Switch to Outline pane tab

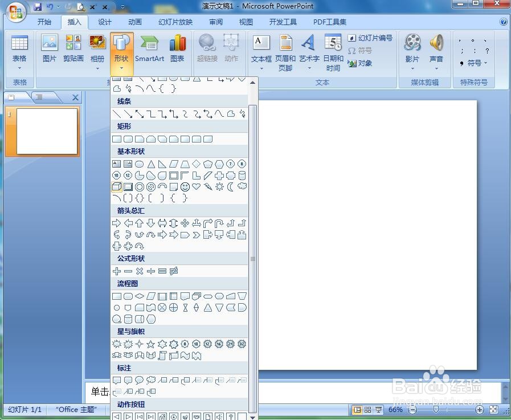click(x=39, y=97)
